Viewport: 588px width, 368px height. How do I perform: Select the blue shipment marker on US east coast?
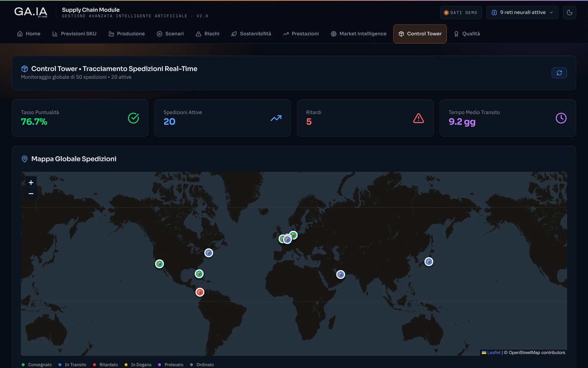click(x=209, y=253)
